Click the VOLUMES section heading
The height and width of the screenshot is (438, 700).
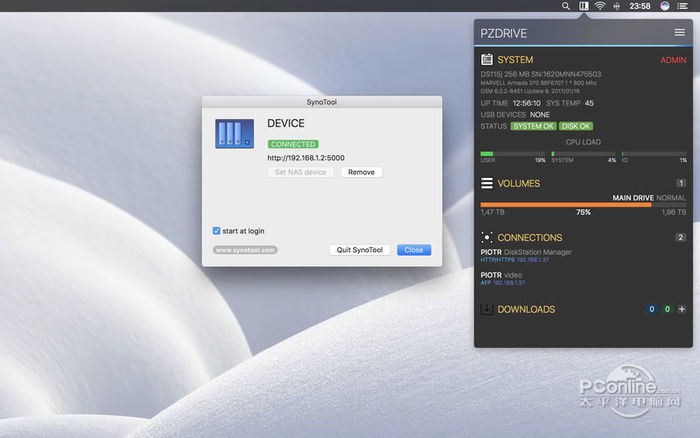(519, 184)
